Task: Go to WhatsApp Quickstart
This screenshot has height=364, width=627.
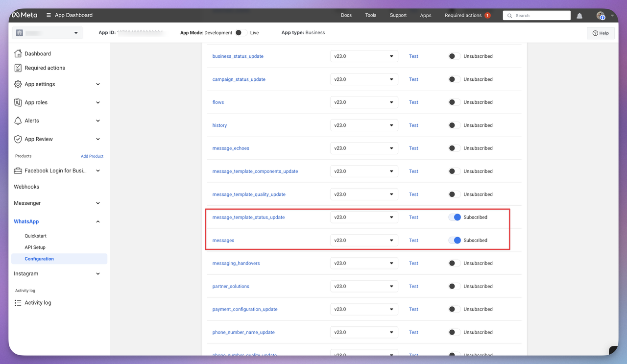Action: [x=36, y=236]
